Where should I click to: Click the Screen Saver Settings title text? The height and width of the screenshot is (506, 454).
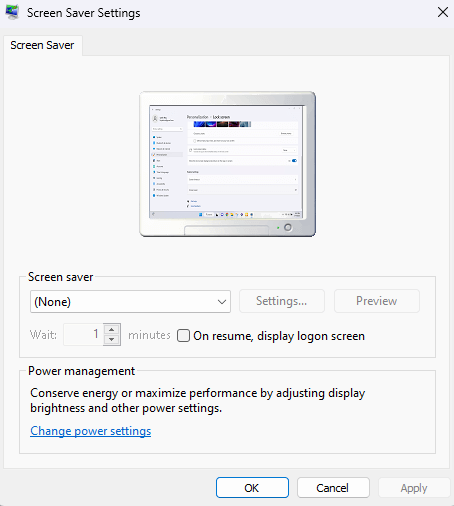(x=84, y=13)
